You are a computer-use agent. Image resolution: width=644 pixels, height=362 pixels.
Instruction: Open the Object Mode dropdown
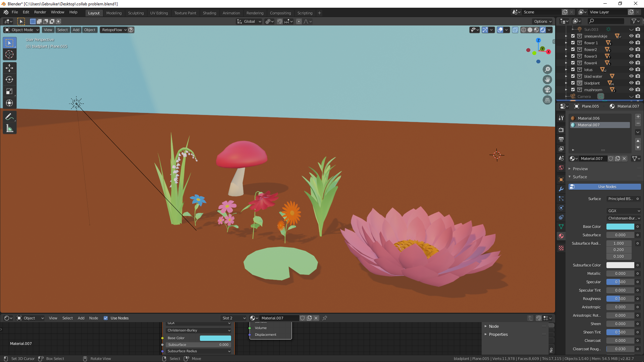[21, 30]
